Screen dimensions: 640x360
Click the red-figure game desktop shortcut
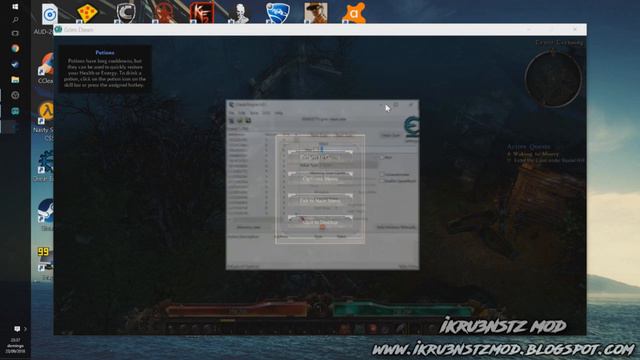[x=164, y=13]
